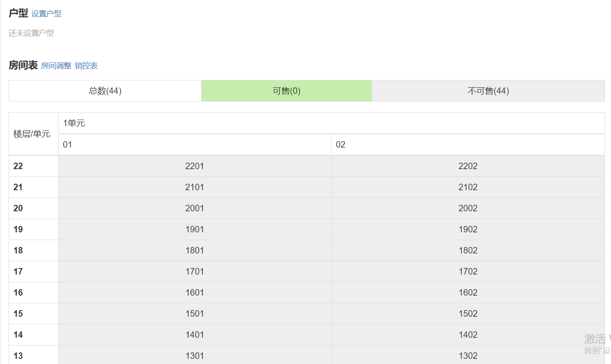Click room 2101 in the table

[195, 187]
